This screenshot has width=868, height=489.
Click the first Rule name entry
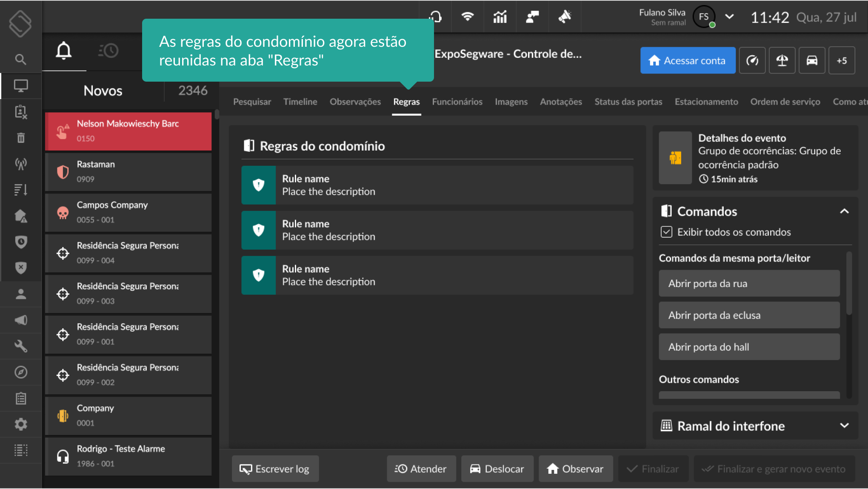coord(437,185)
